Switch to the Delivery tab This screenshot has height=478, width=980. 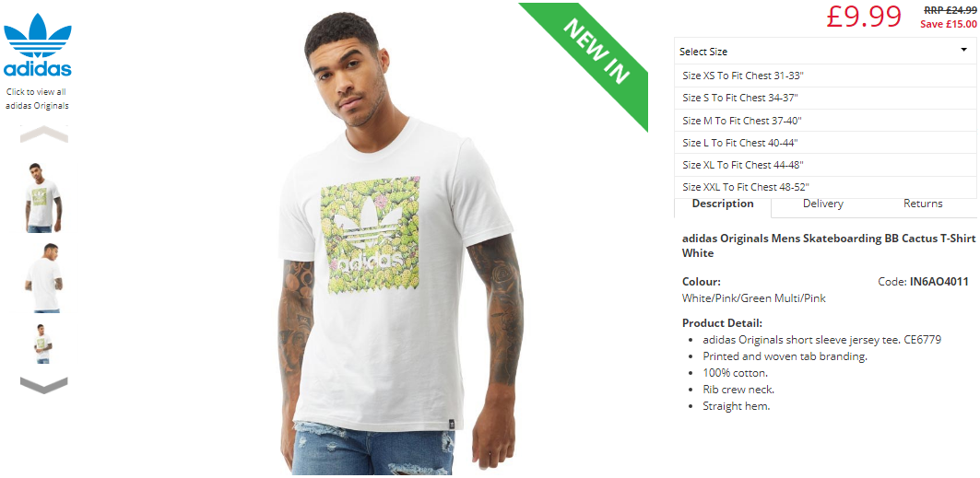tap(822, 204)
